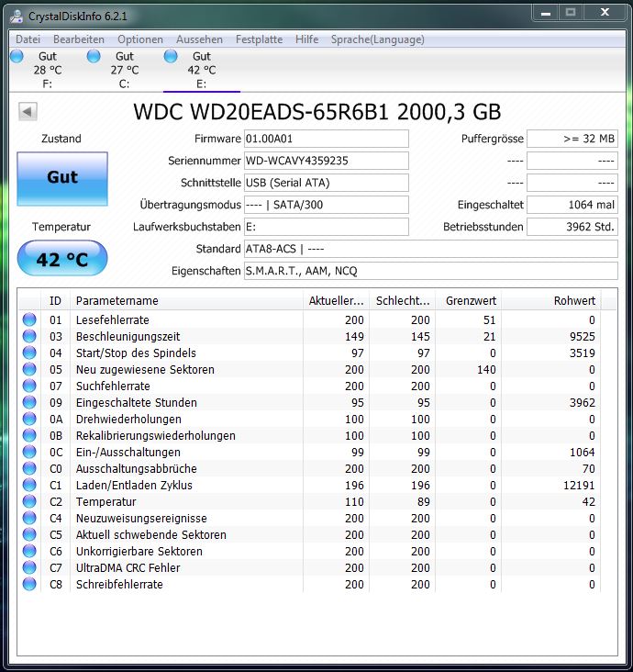Click status orb for Drehwiederholungen row
Image resolution: width=633 pixels, height=672 pixels.
click(x=29, y=419)
